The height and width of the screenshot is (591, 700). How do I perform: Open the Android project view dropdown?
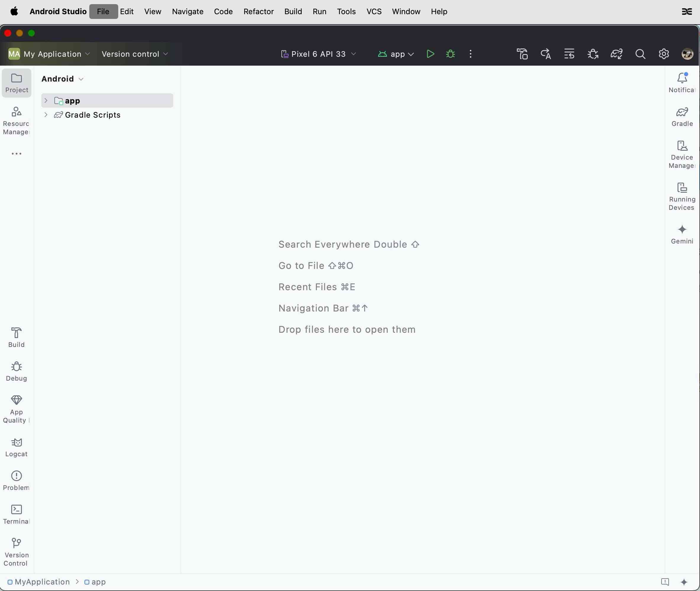62,79
